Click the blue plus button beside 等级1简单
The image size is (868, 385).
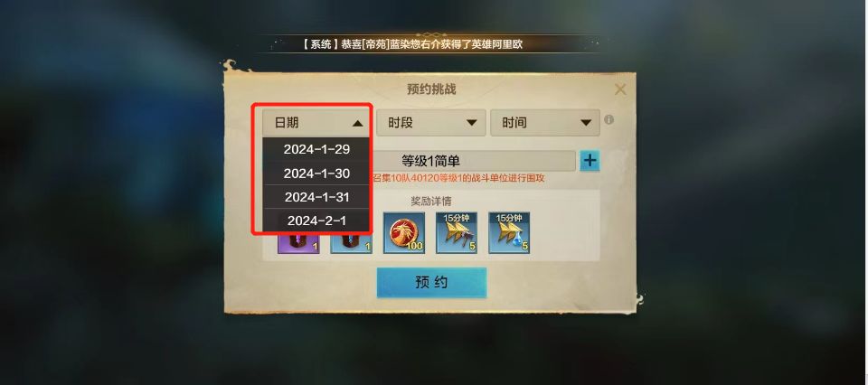pos(590,161)
